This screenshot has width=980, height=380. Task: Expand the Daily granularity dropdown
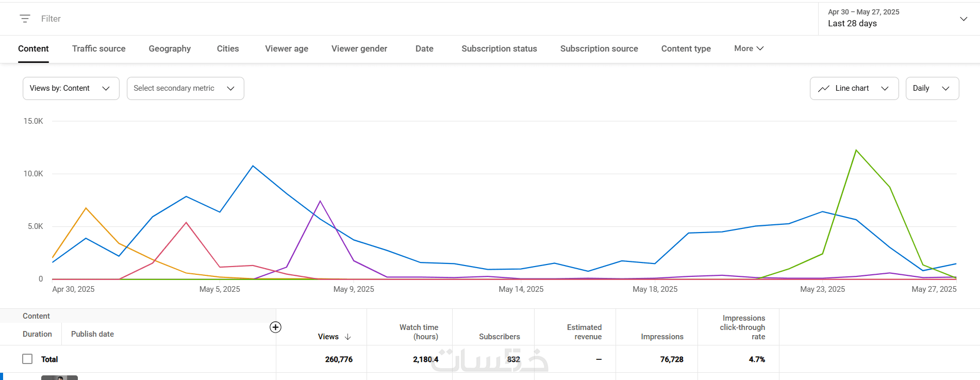932,89
